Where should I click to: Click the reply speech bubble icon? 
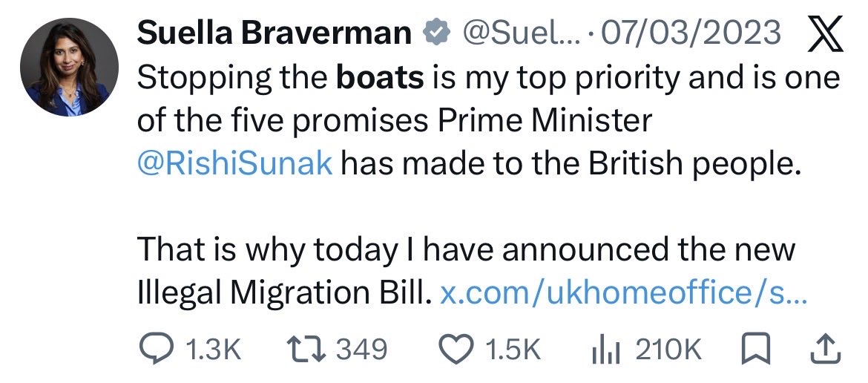(157, 350)
